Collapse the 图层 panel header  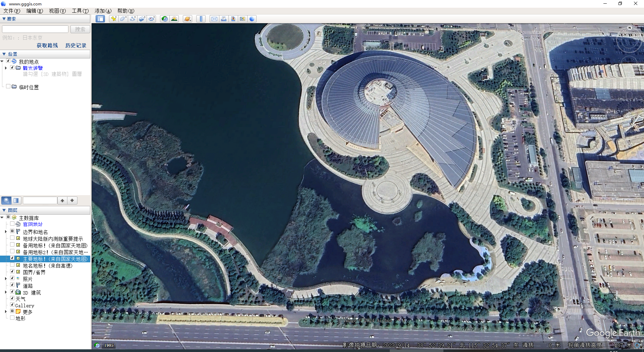click(4, 210)
